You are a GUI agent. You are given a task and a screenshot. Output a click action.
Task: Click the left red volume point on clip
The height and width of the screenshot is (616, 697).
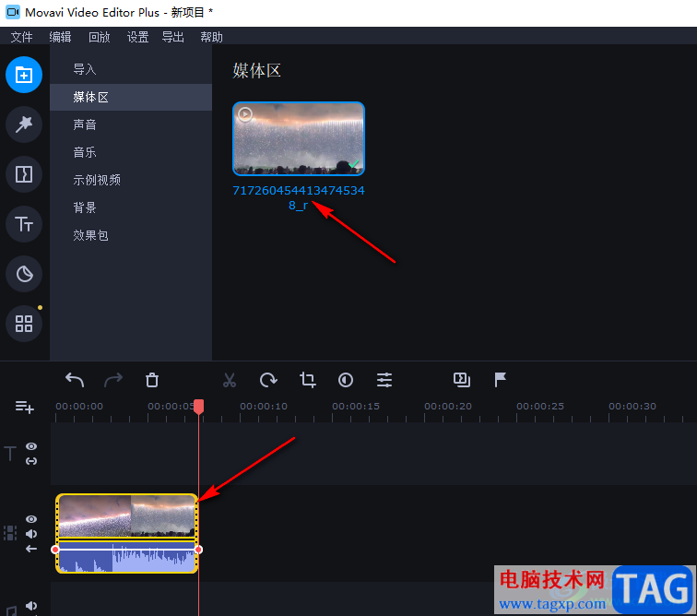click(55, 550)
